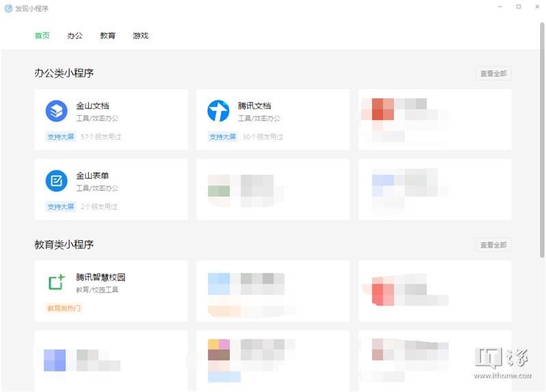Click the 发现小程序 window title icon

[8, 8]
